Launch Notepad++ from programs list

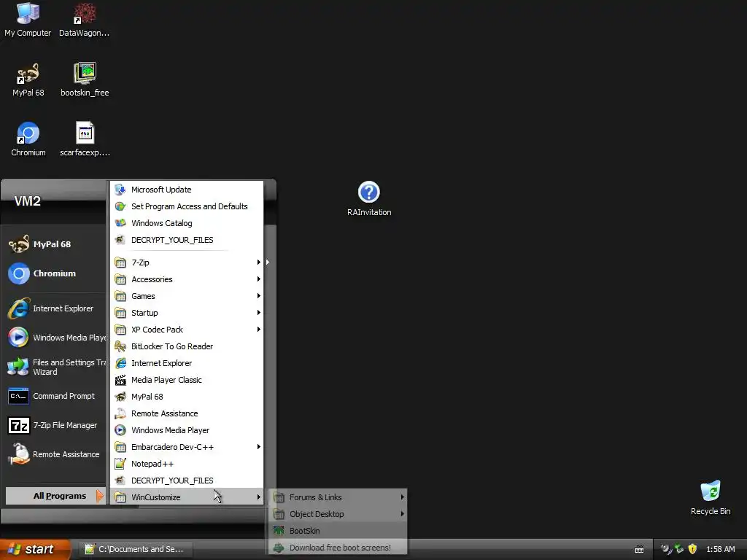[187, 464]
